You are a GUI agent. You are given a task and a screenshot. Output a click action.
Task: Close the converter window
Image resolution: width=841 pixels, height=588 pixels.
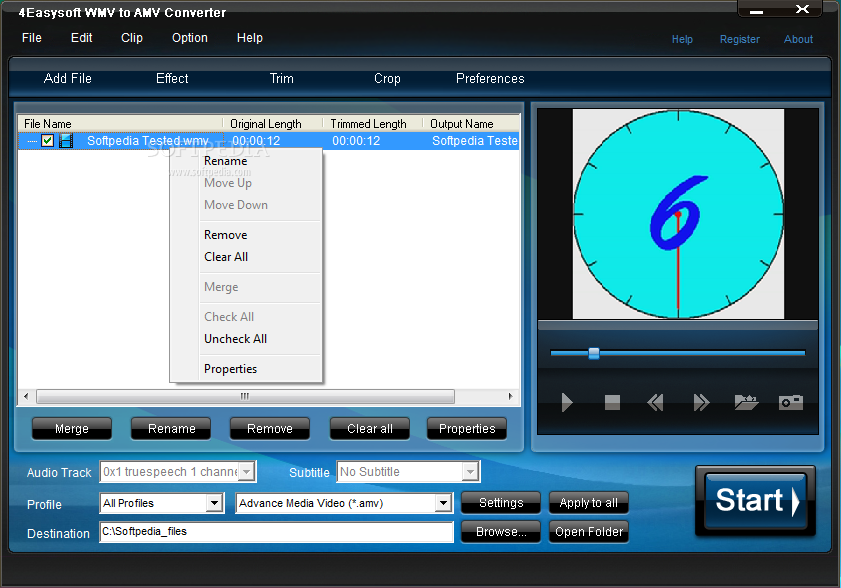point(802,9)
